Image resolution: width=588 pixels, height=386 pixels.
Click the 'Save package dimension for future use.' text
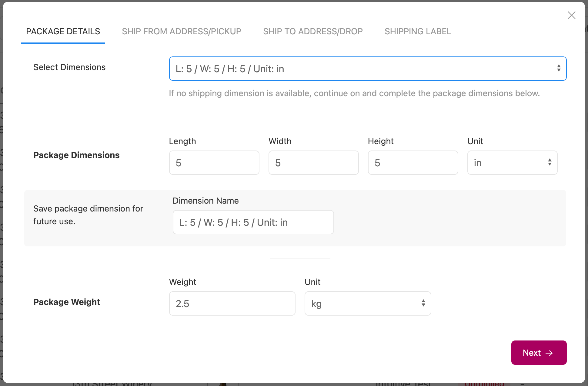tap(88, 215)
